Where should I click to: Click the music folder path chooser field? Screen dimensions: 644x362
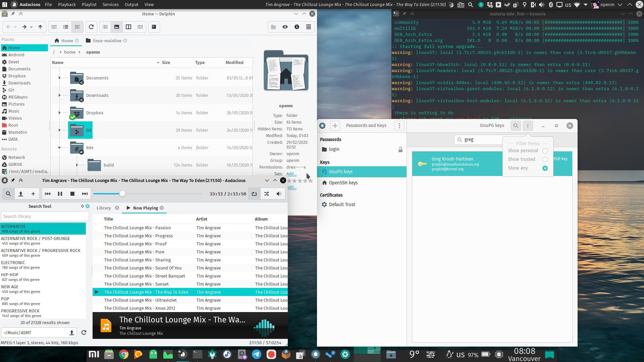pyautogui.click(x=39, y=333)
